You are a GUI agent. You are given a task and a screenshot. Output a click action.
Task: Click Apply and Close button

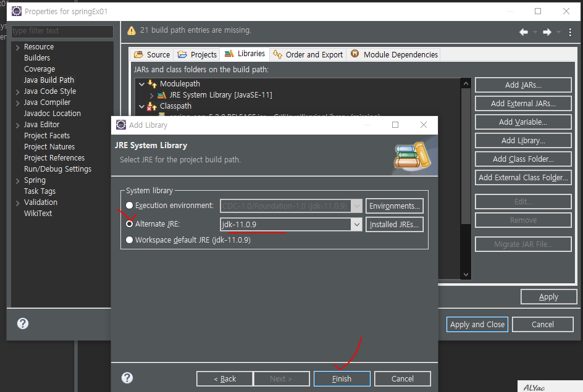477,324
